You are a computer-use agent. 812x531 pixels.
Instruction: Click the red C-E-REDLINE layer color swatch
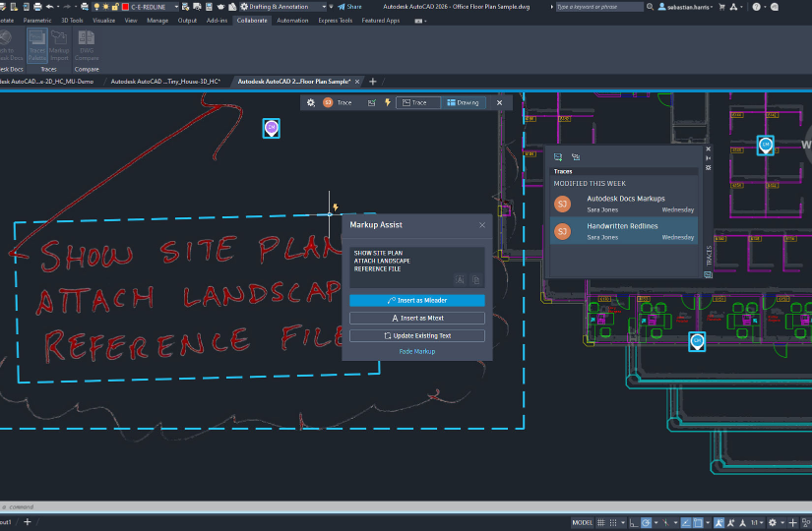click(125, 7)
